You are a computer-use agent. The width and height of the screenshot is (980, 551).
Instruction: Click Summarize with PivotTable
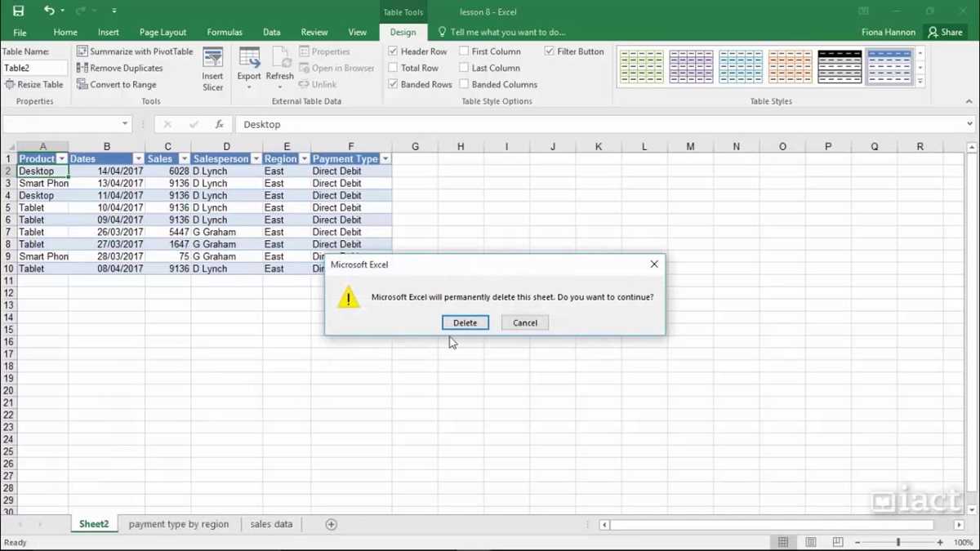(135, 51)
